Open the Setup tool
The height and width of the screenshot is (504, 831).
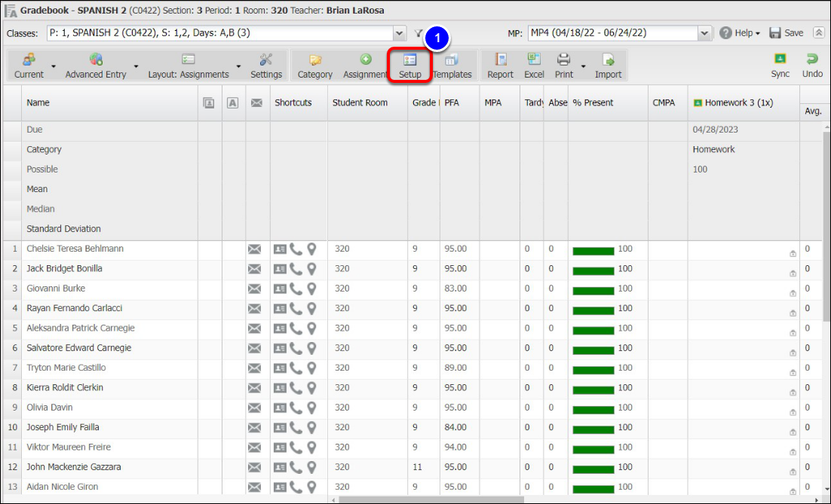[x=409, y=66]
